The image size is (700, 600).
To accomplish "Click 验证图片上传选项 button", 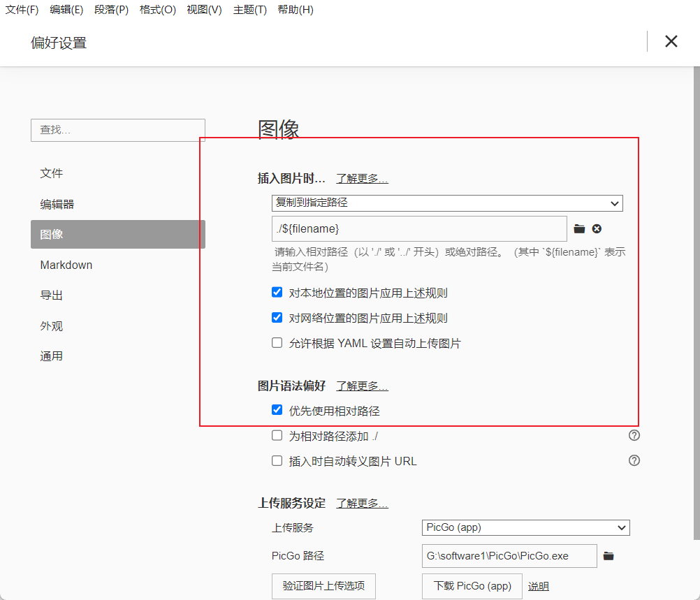I will pyautogui.click(x=323, y=586).
